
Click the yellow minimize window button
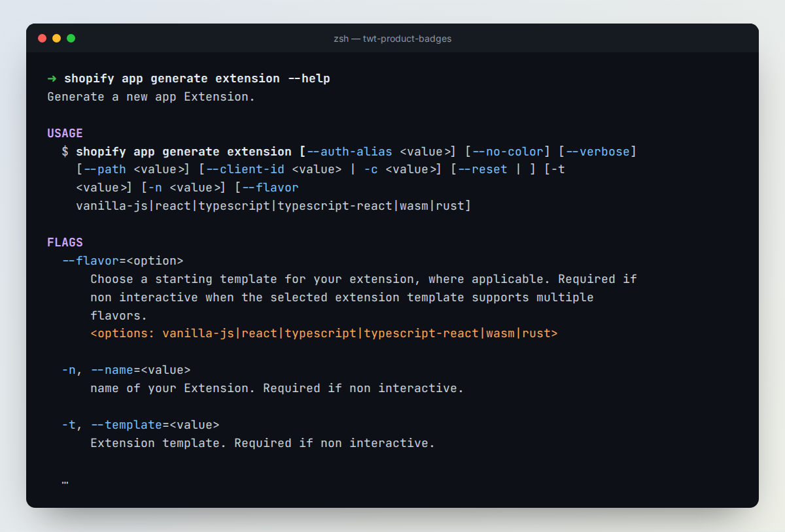(x=57, y=39)
